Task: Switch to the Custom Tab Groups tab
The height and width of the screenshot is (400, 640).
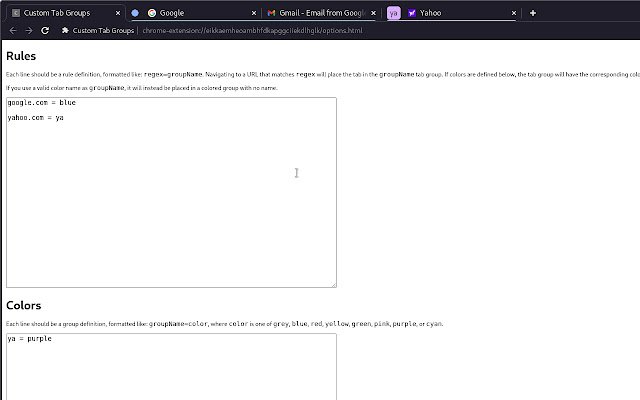Action: (65, 13)
